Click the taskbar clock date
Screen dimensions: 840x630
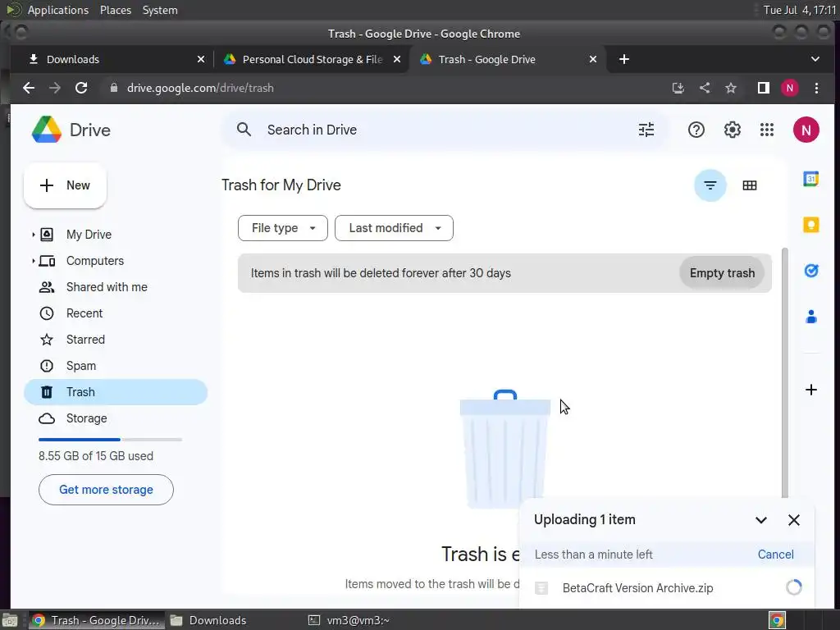tap(799, 10)
